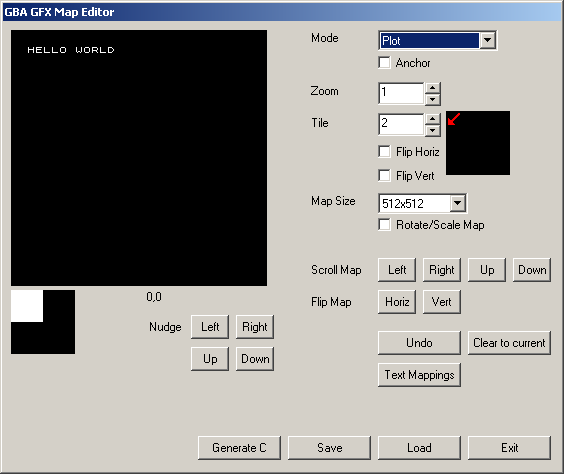The height and width of the screenshot is (474, 564).
Task: Click HELLO WORLD text in map canvas
Action: (71, 50)
